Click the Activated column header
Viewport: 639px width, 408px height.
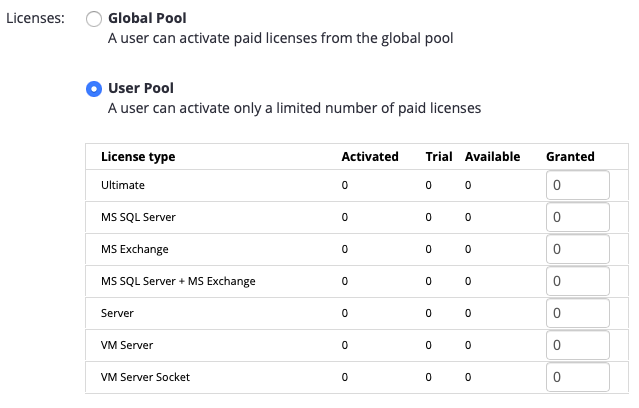[370, 157]
